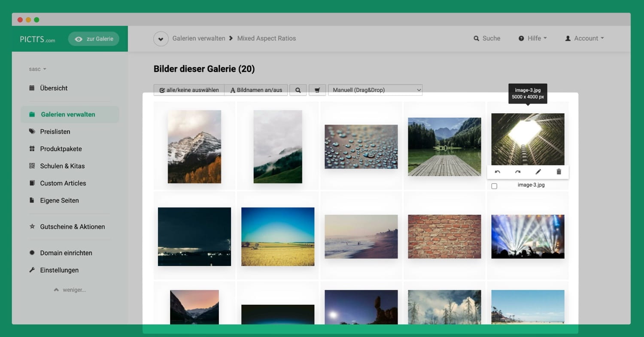The image size is (644, 337).
Task: Click the magnifier search button in toolbar
Action: click(298, 90)
